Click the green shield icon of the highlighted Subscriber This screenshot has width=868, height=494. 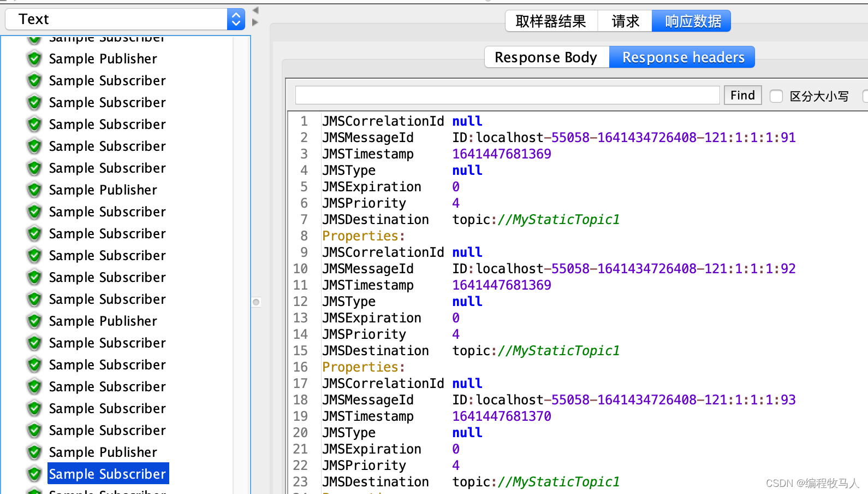(34, 474)
